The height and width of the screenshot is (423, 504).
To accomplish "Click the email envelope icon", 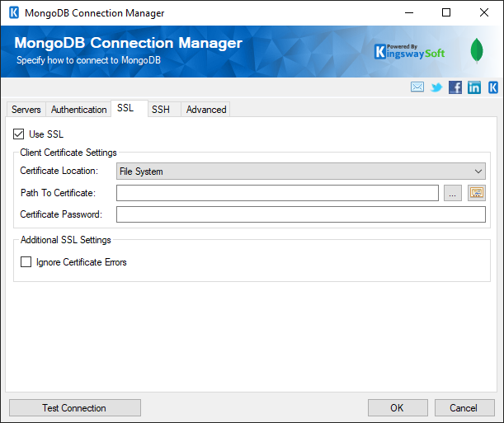I will [417, 87].
